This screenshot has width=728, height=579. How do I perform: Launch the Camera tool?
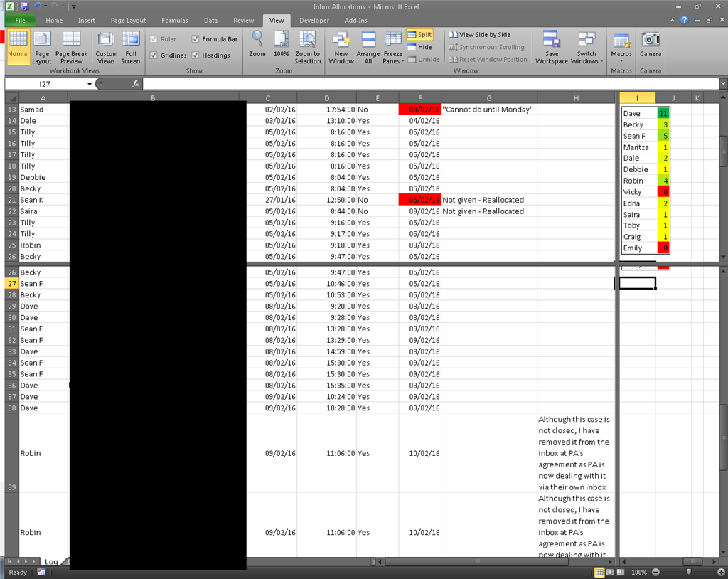(651, 44)
